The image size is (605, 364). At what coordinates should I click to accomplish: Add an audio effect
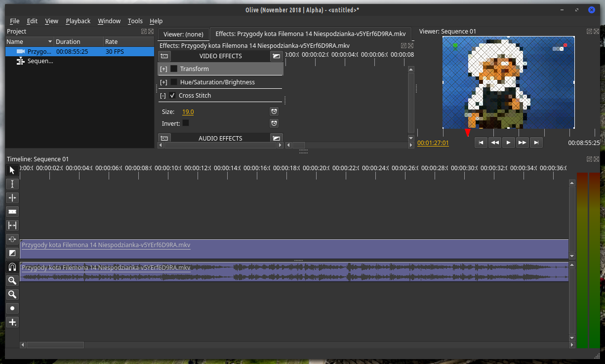(164, 138)
